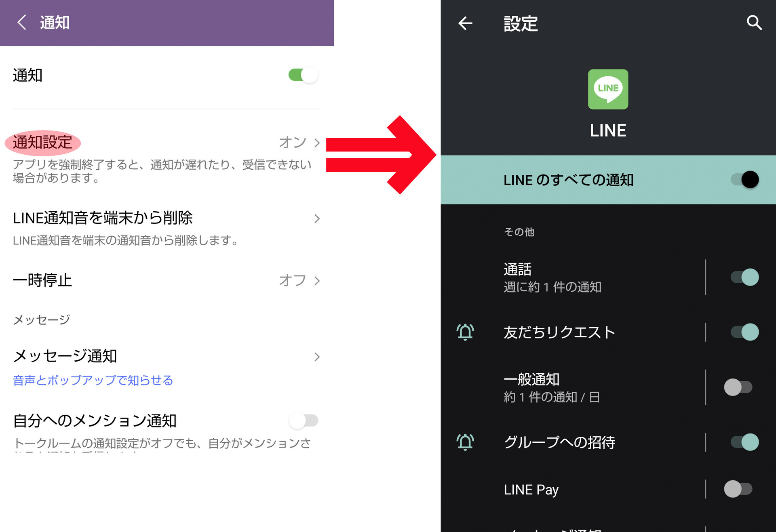The height and width of the screenshot is (532, 776).
Task: Open 友だちリクエスト category details
Action: pos(573,332)
